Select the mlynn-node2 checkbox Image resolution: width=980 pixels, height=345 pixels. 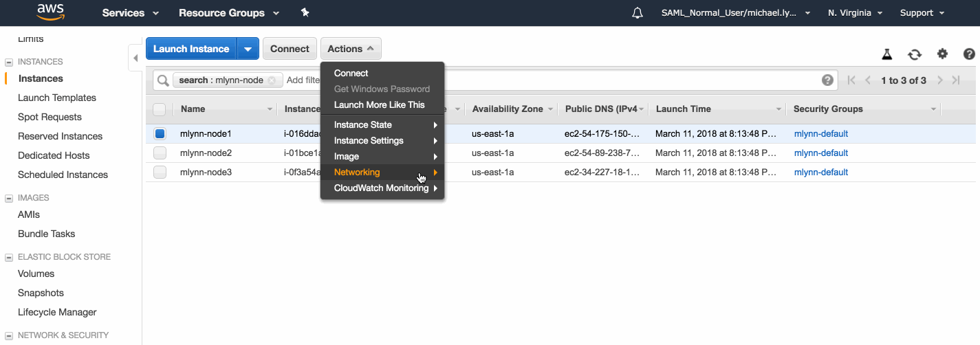coord(160,153)
